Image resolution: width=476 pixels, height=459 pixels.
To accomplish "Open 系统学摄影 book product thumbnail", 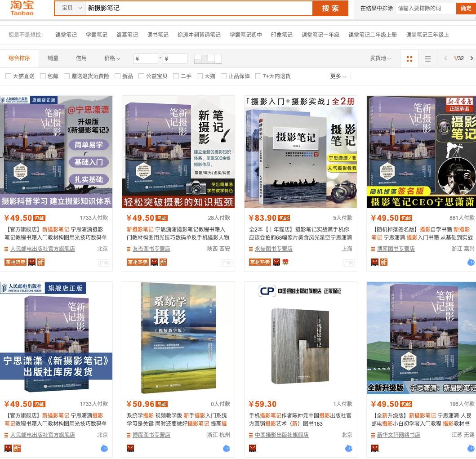I will (178, 338).
